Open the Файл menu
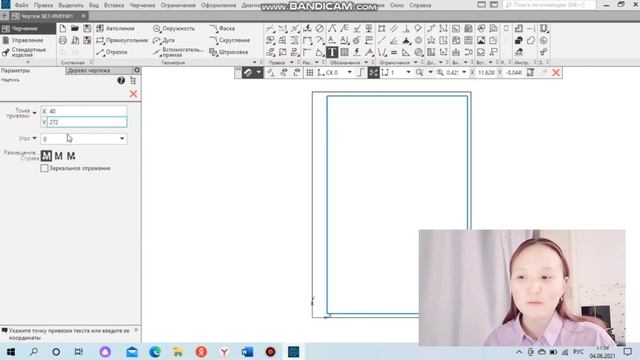Viewport: 640px width, 360px height. (22, 5)
